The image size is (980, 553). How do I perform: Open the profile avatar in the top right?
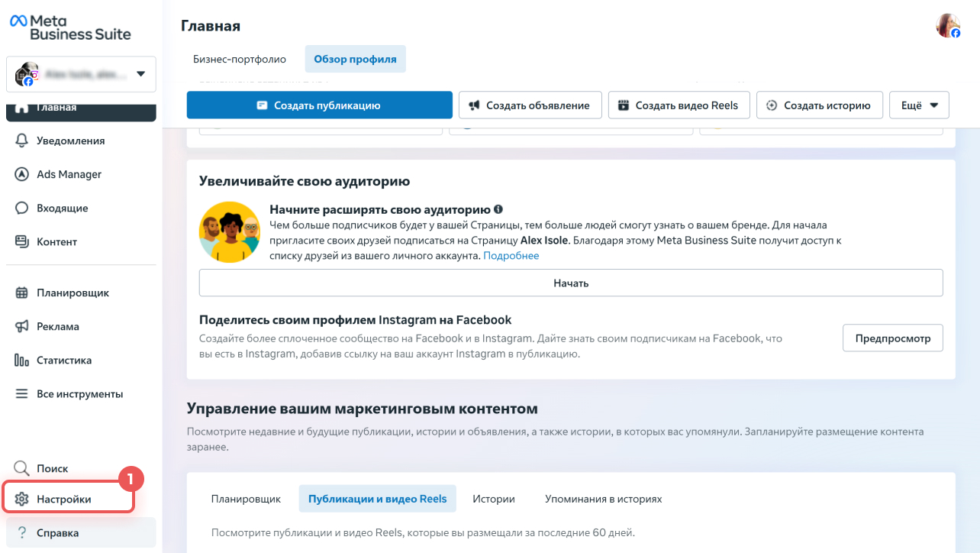[x=949, y=25]
